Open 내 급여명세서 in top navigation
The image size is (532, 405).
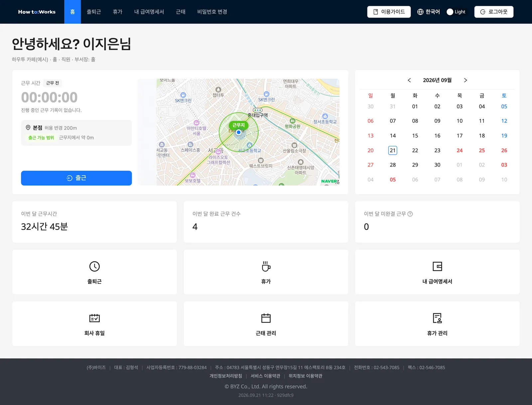click(149, 12)
